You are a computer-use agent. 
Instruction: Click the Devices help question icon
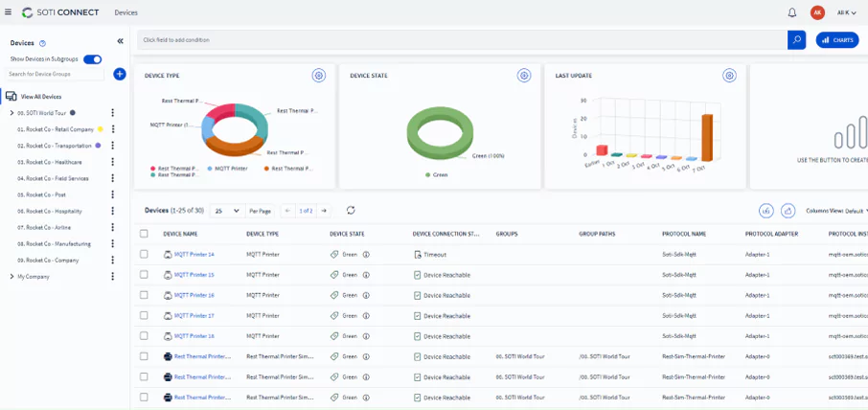click(42, 43)
